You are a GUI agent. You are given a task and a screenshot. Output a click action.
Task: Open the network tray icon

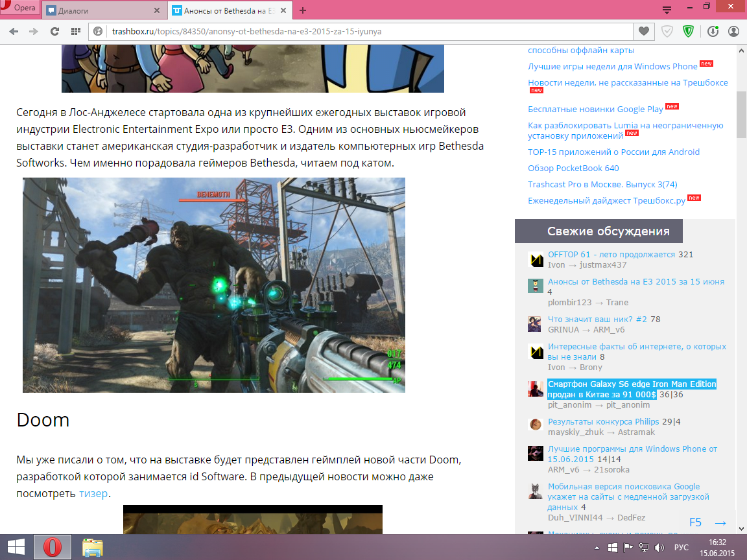(x=644, y=548)
